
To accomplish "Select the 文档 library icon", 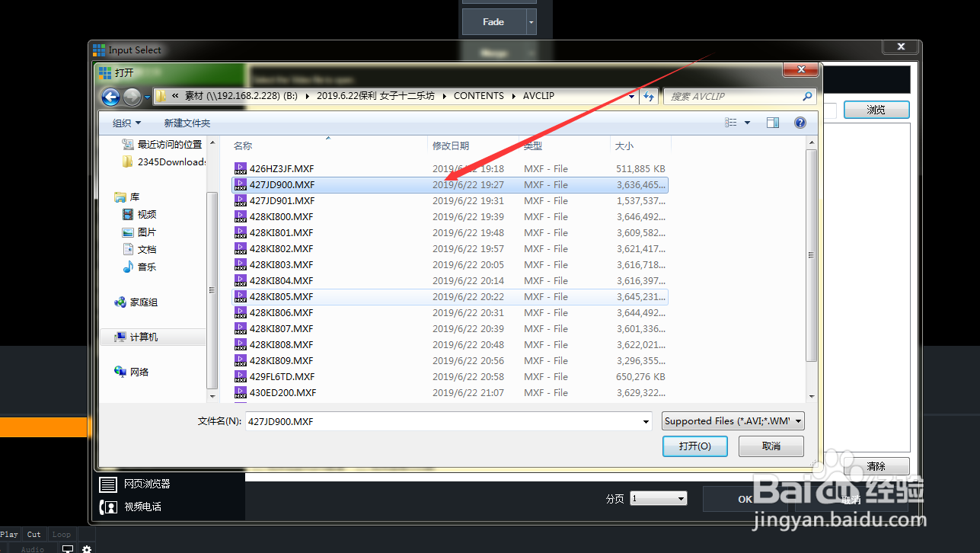I will click(128, 250).
